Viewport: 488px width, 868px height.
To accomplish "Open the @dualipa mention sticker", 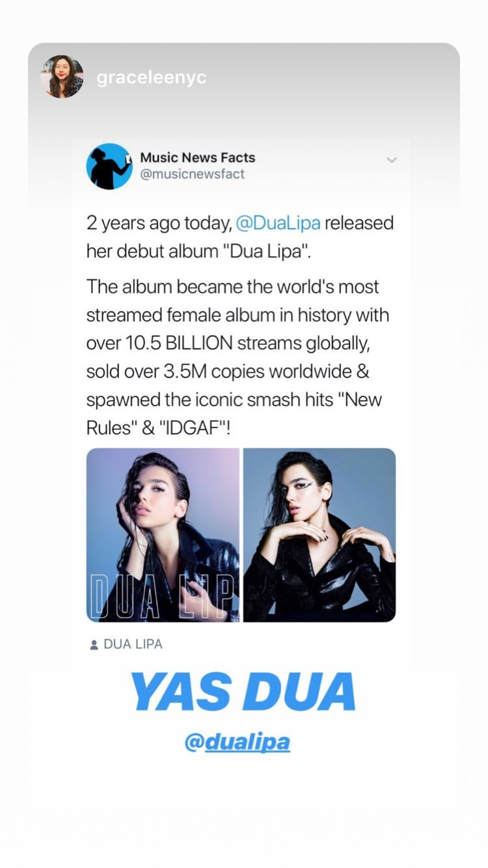I will pos(237,742).
